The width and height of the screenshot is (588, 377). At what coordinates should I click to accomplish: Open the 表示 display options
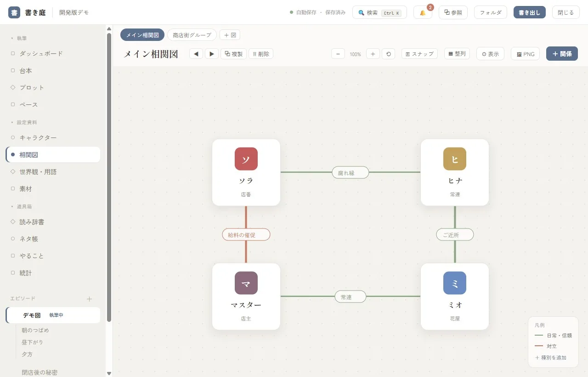tap(491, 54)
